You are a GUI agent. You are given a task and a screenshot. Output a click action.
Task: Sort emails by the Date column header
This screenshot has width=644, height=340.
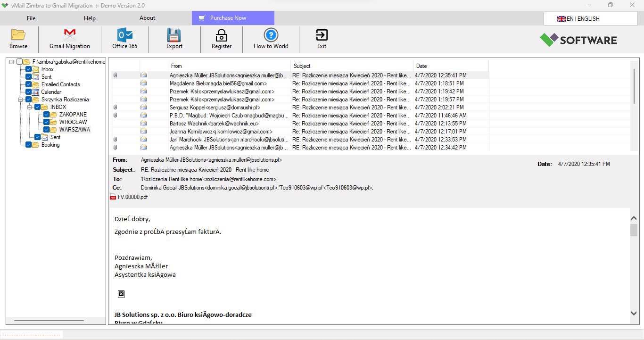451,66
